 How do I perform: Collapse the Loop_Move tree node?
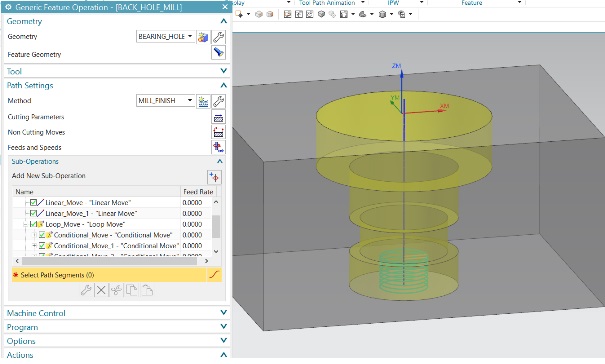tap(25, 224)
